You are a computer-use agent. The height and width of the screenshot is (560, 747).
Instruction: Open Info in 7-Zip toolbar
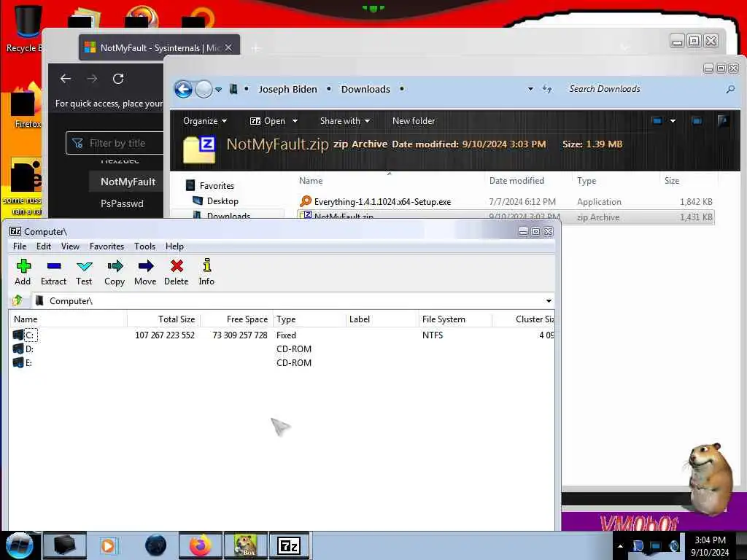(x=206, y=272)
